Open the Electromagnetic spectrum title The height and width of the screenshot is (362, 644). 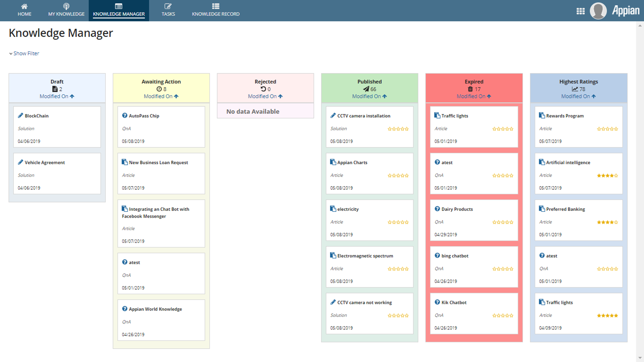click(365, 256)
